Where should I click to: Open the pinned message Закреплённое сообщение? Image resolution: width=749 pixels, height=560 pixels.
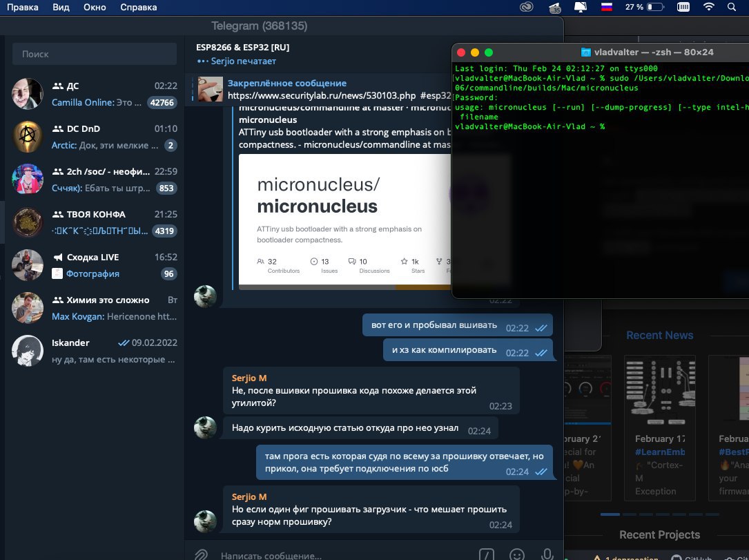pyautogui.click(x=287, y=83)
